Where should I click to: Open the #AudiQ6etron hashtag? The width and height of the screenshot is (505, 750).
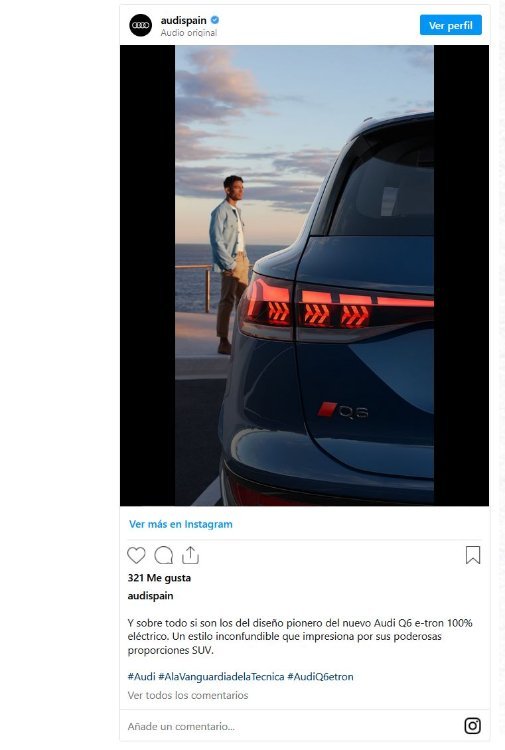[x=320, y=677]
